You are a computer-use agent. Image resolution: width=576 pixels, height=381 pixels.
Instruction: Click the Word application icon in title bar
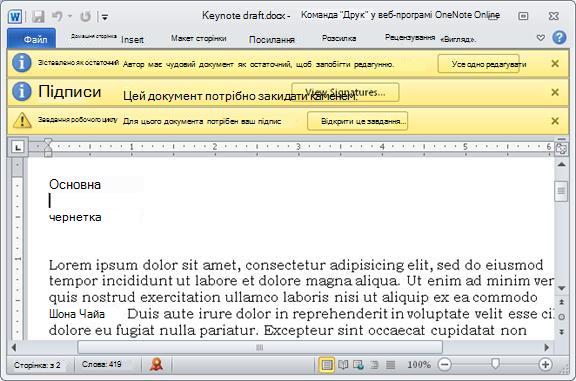point(15,17)
